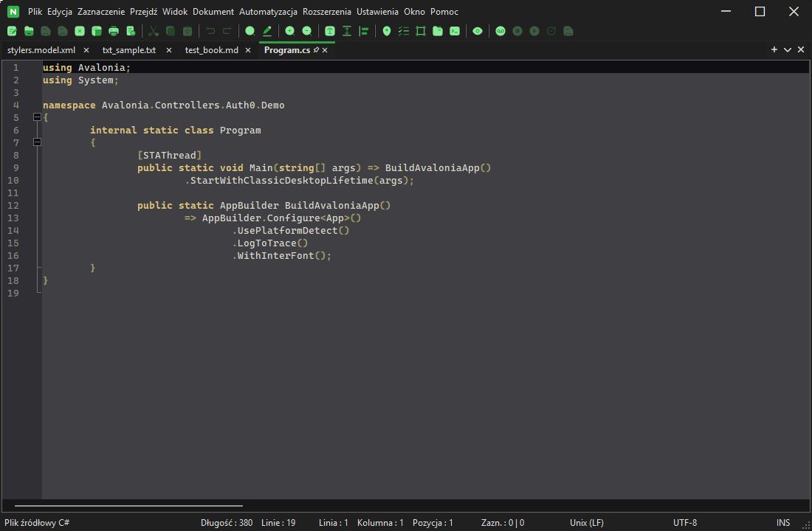The image size is (812, 531).
Task: Start macro recording cassette icon
Action: click(x=500, y=31)
